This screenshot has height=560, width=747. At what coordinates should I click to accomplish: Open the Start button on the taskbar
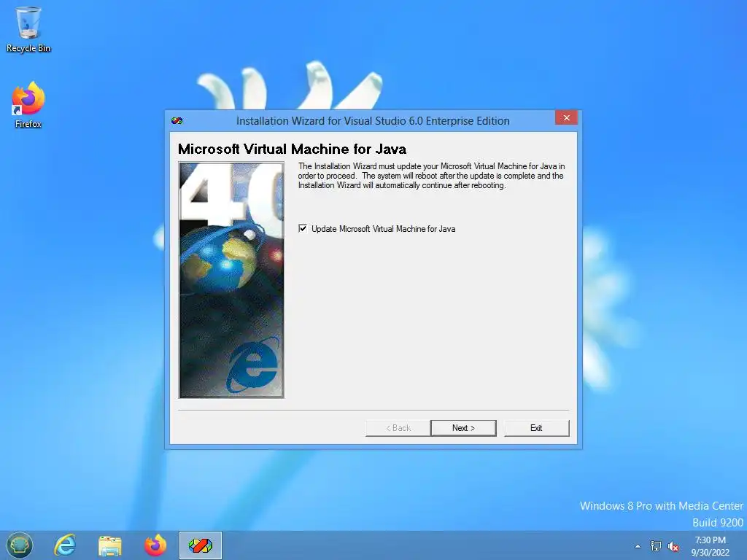pos(20,545)
